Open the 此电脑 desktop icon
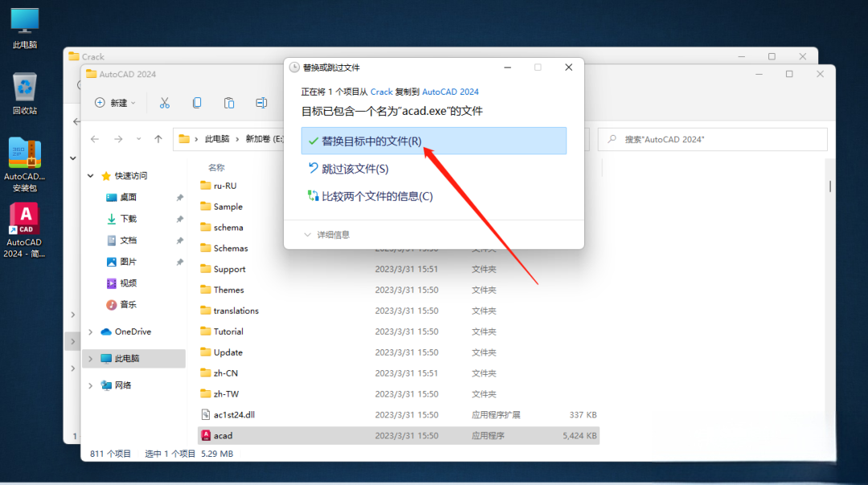Viewport: 868px width, 485px height. [25, 29]
